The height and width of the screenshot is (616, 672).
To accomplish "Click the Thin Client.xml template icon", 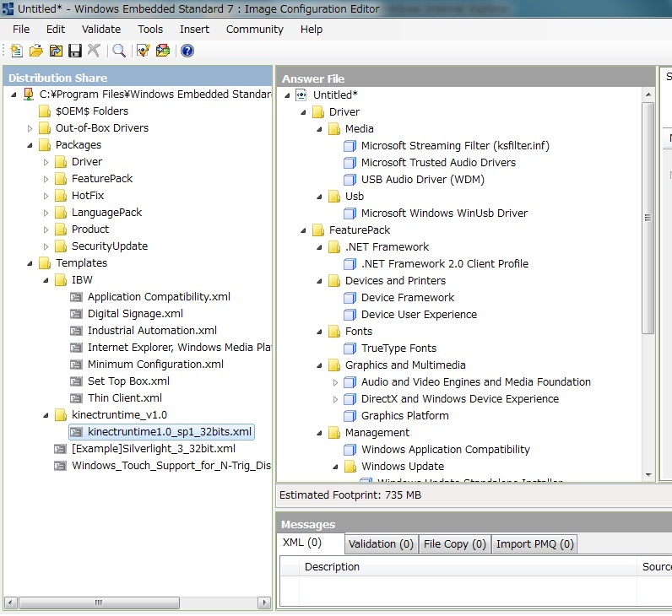I will pos(76,398).
